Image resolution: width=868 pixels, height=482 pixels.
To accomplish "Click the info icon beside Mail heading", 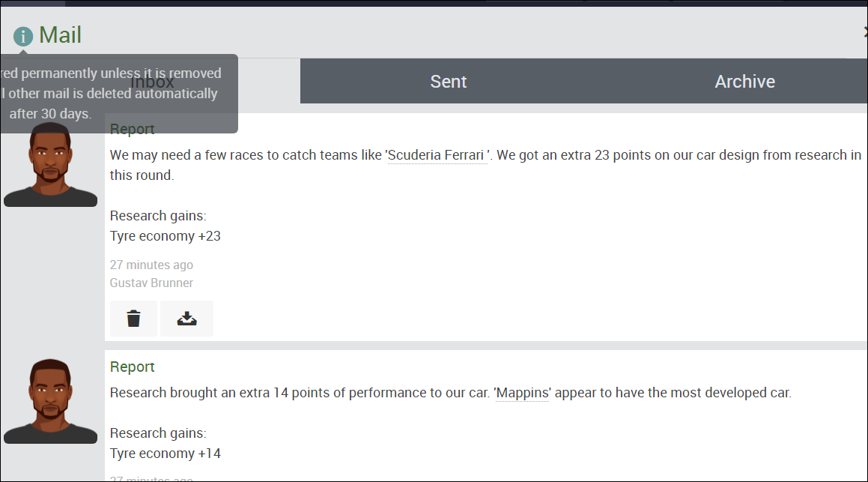I will click(x=23, y=37).
